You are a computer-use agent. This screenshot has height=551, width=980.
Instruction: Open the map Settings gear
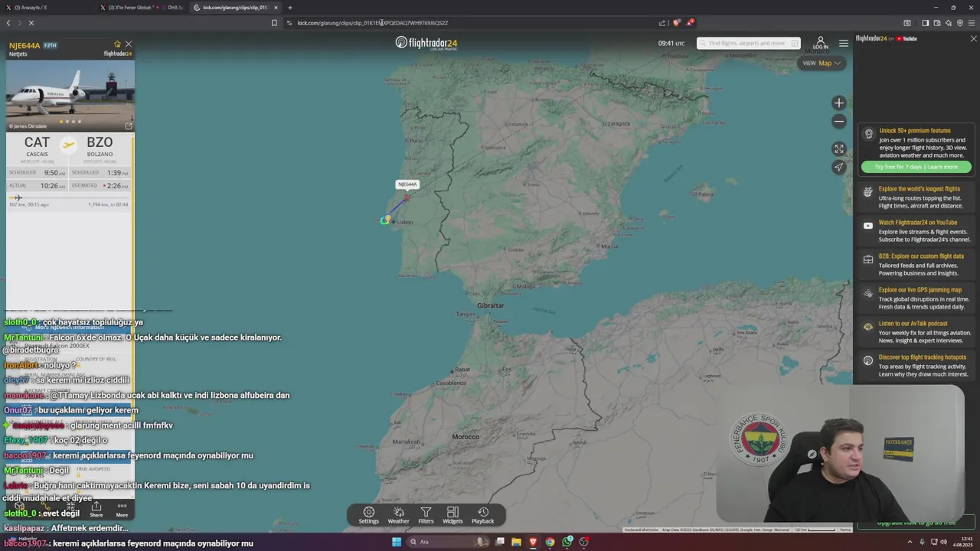click(369, 515)
